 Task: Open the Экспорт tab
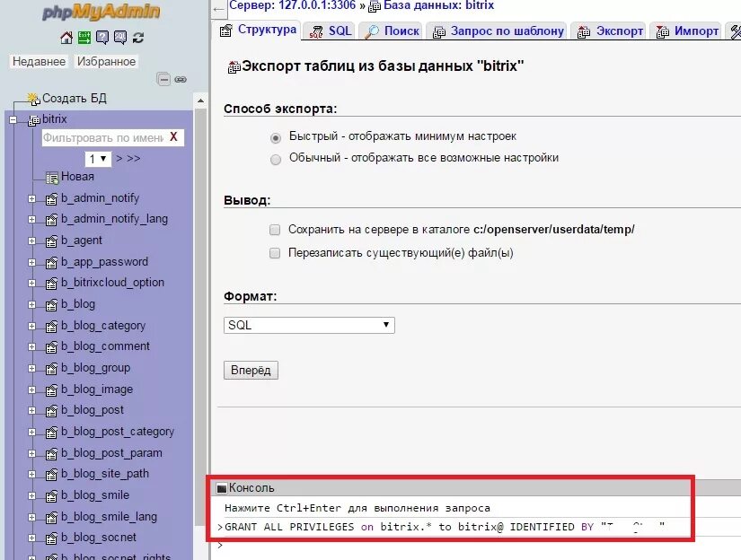(x=610, y=31)
